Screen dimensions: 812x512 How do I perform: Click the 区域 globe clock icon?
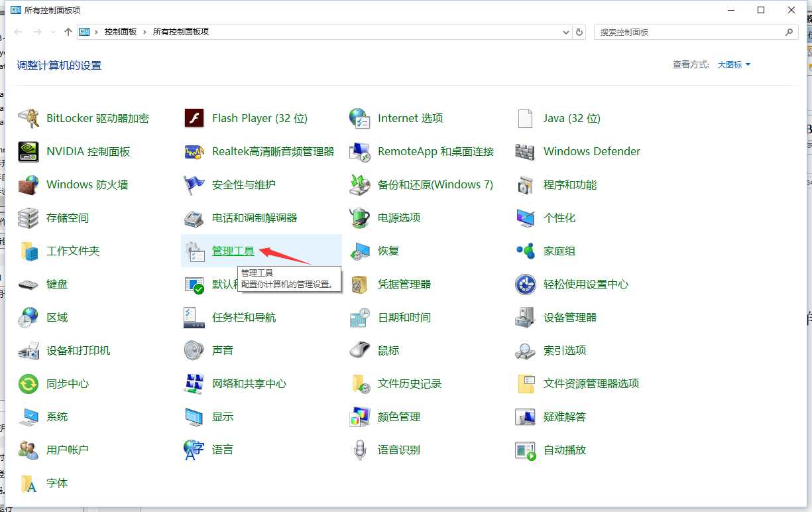29,317
